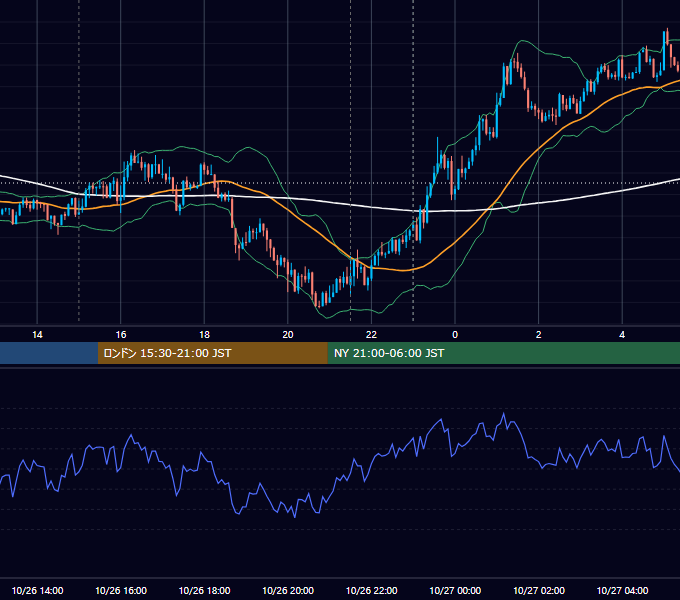The width and height of the screenshot is (680, 600).
Task: Click hour label 2 on price chart axis
Action: 539,335
